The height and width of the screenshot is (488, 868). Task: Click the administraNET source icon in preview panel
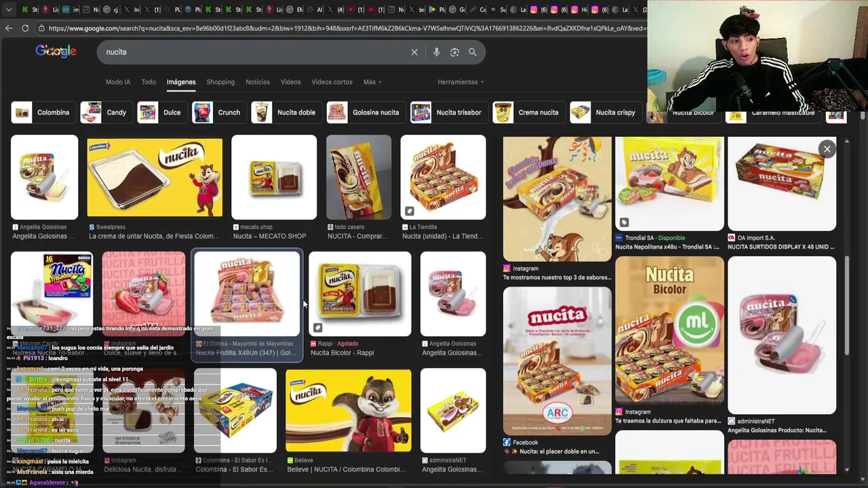coord(731,422)
